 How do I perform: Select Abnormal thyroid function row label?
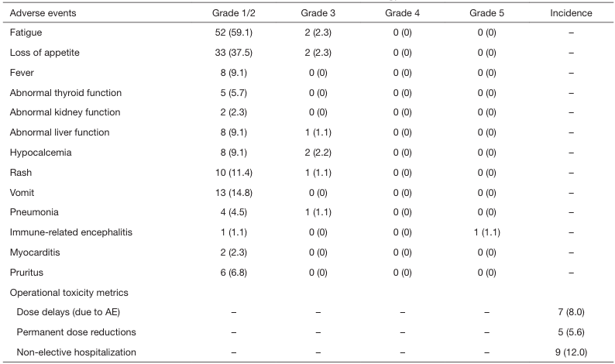click(x=66, y=93)
